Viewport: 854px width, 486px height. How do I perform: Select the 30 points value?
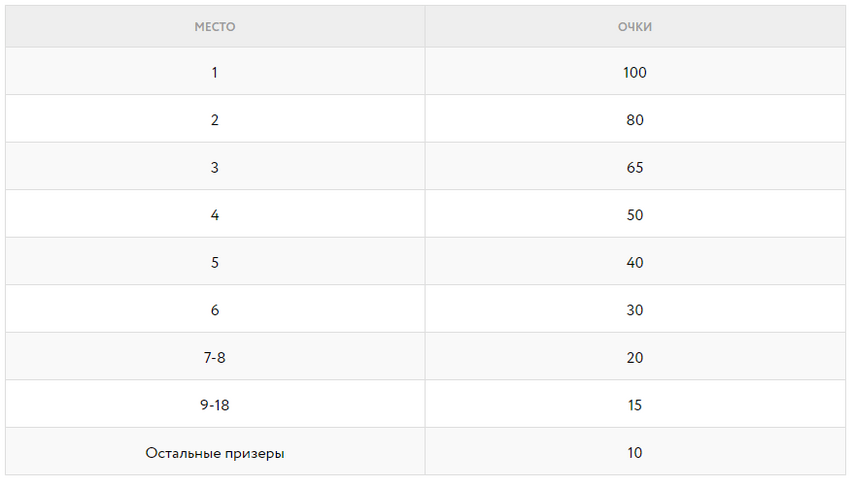(x=635, y=310)
